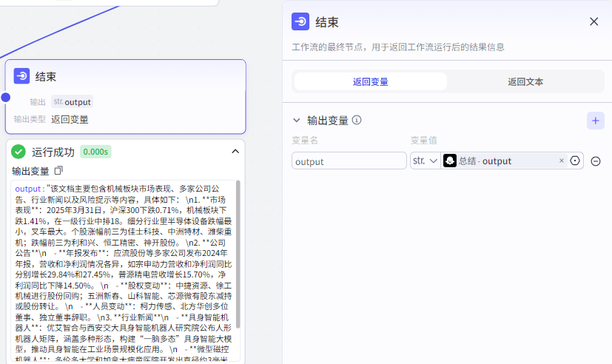Viewport: 612px width, 364px height.
Task: Click the output key in result text
Action: (x=27, y=189)
